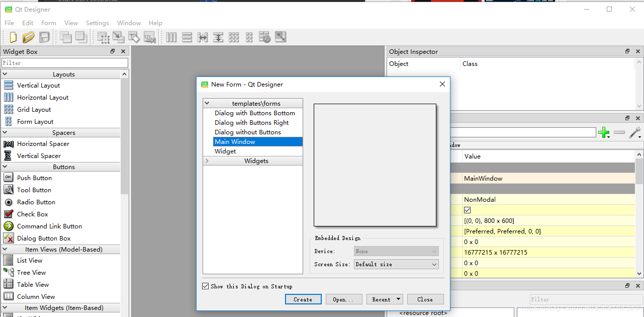644x317 pixels.
Task: Float the Widget Box dock panel
Action: pos(113,51)
